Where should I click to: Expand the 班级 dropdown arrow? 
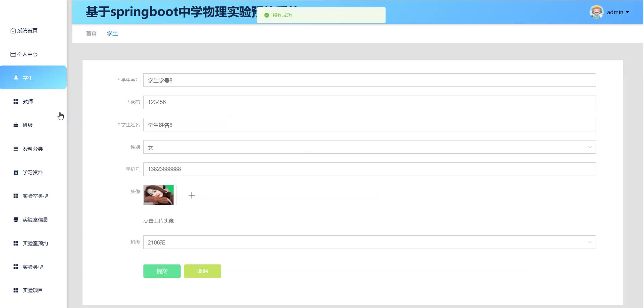590,242
